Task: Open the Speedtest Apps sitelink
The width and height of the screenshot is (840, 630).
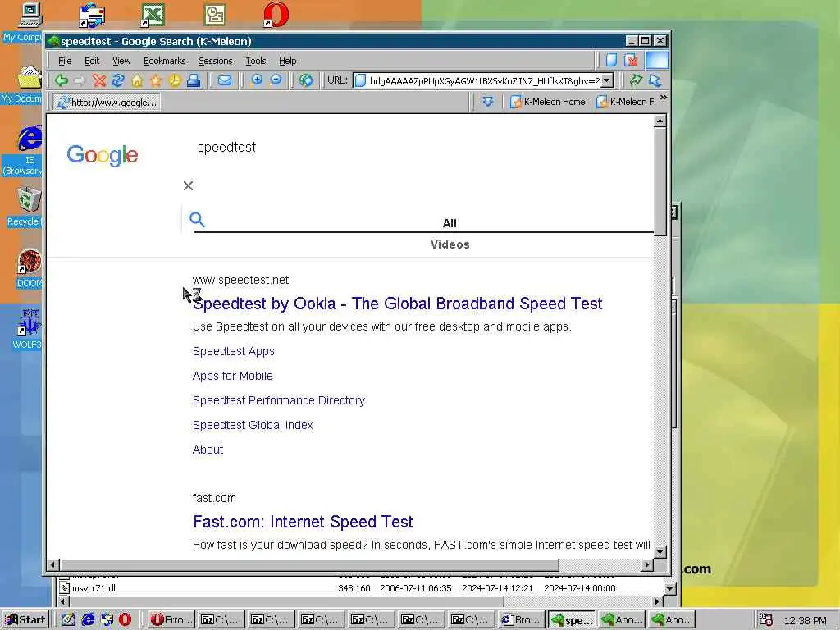Action: 234,351
